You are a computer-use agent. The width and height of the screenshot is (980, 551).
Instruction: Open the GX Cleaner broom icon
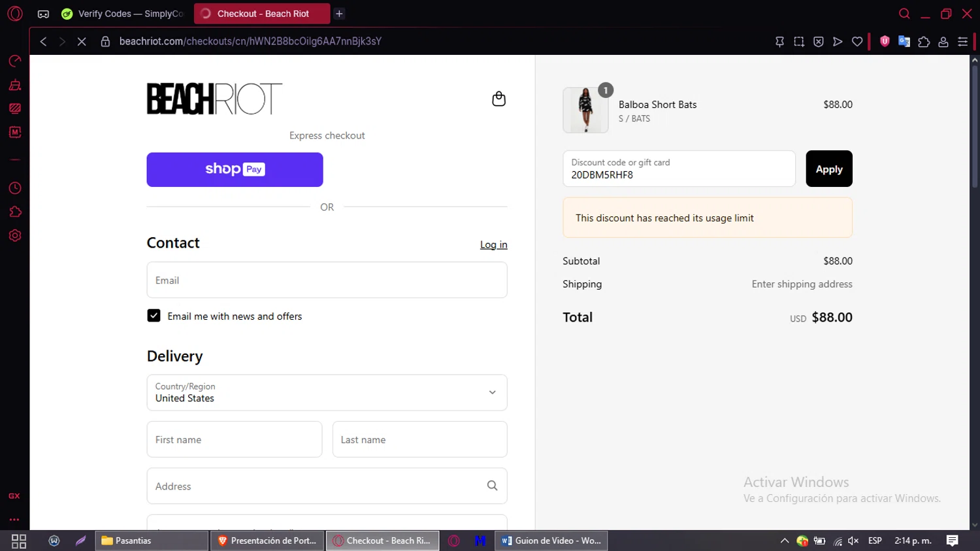(x=15, y=85)
